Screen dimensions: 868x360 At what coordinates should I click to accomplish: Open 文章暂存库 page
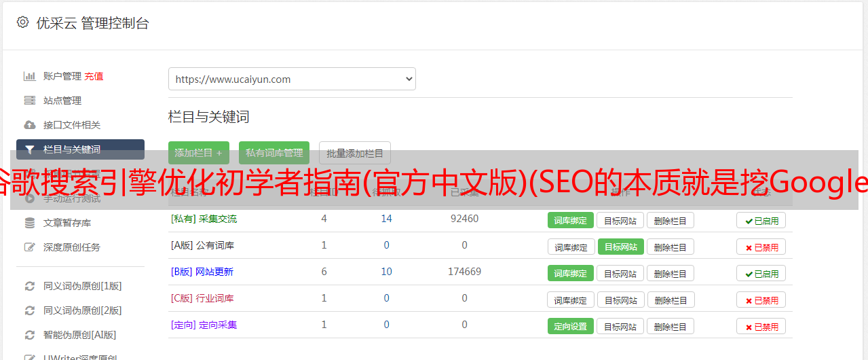click(67, 223)
